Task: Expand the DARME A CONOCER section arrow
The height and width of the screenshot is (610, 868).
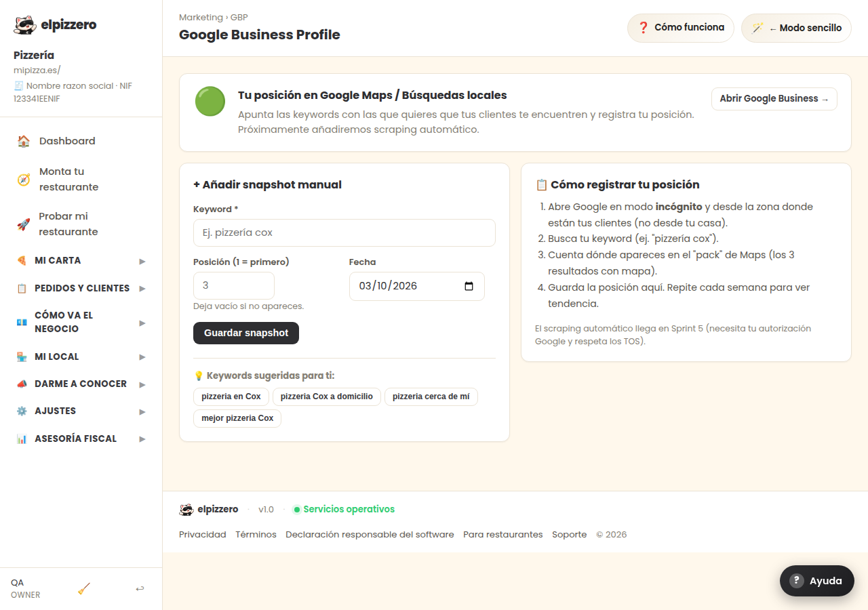Action: (142, 384)
